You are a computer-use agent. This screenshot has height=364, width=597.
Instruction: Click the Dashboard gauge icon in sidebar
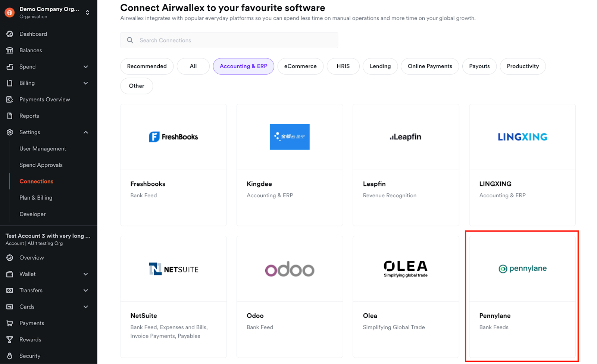pyautogui.click(x=10, y=34)
